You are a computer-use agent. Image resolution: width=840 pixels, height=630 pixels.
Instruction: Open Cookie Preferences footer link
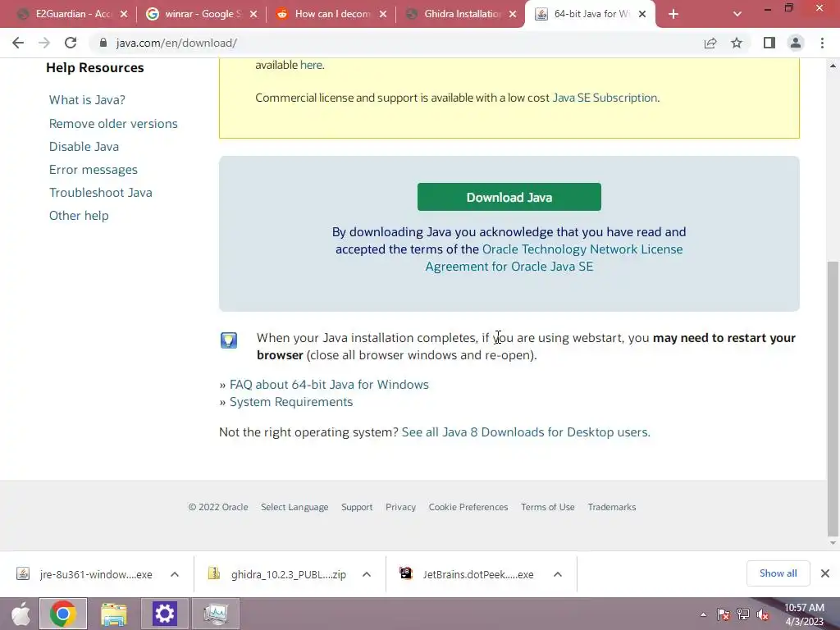tap(468, 507)
